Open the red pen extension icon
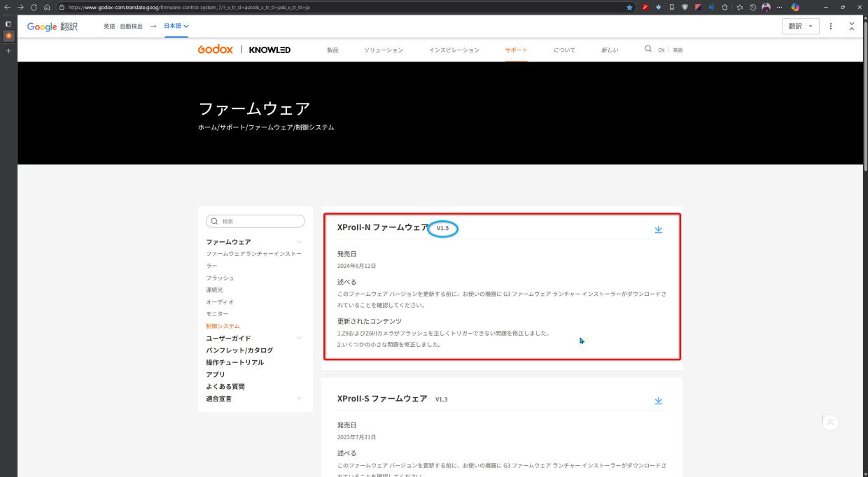Viewport: 868px width, 477px height. (645, 7)
